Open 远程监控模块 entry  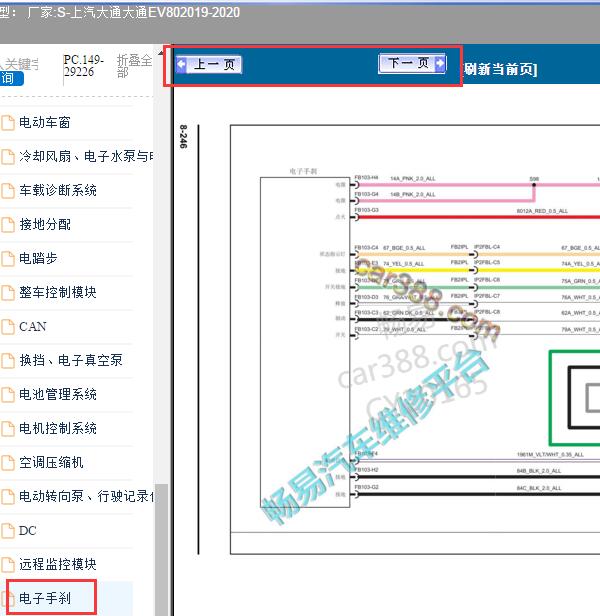click(58, 564)
